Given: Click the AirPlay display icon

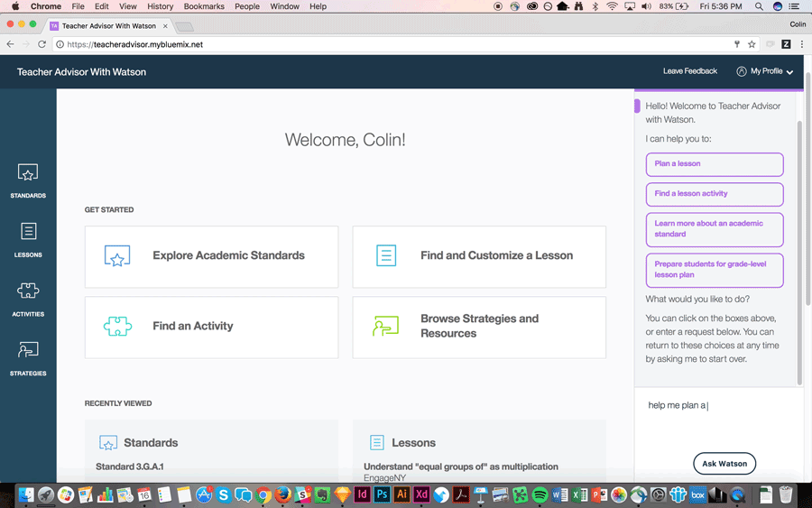Looking at the screenshot, I should tap(629, 6).
